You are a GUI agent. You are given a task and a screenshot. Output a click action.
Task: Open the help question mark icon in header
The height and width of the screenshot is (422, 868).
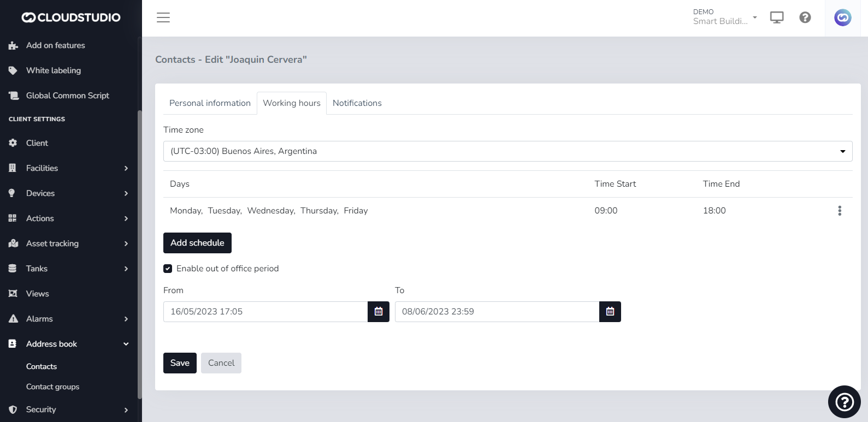805,17
